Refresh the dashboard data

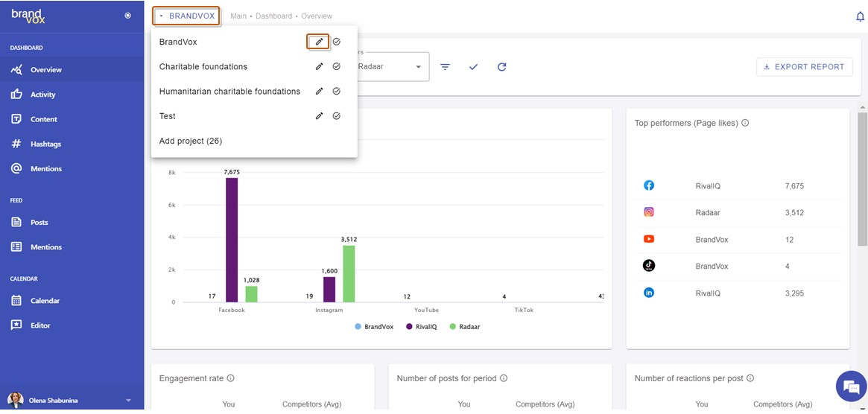click(x=501, y=67)
